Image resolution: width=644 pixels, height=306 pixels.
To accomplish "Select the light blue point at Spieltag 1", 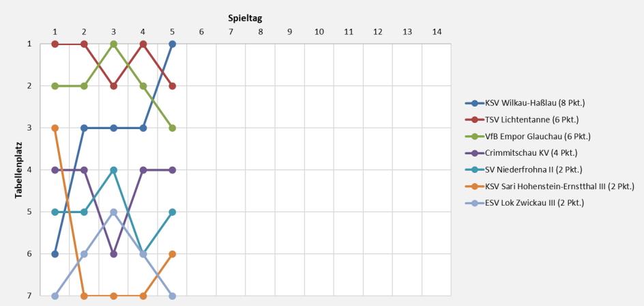I will [55, 296].
